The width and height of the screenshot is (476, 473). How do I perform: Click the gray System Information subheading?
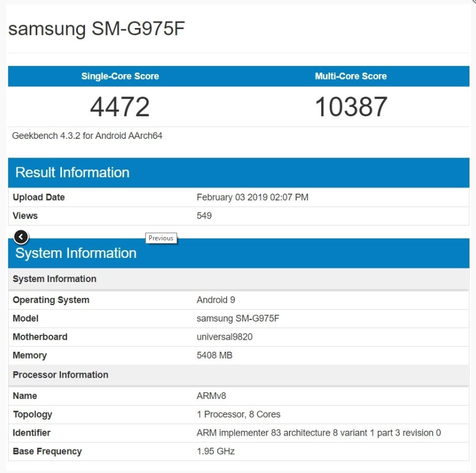pos(54,279)
